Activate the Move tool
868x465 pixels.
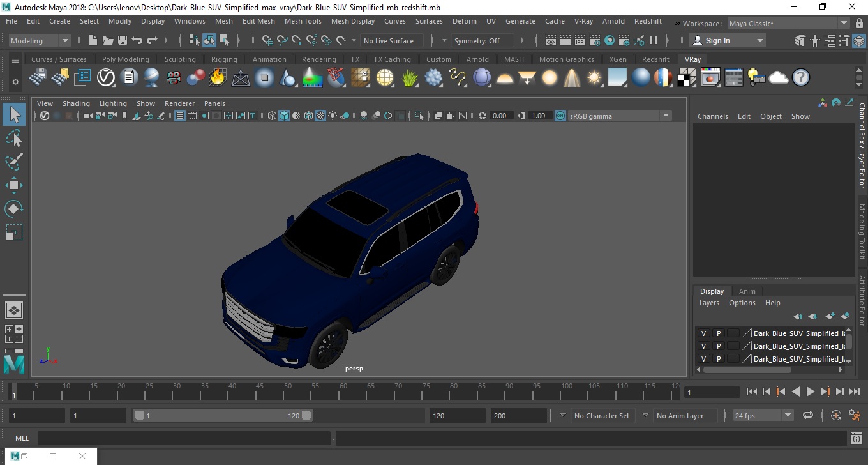[14, 185]
